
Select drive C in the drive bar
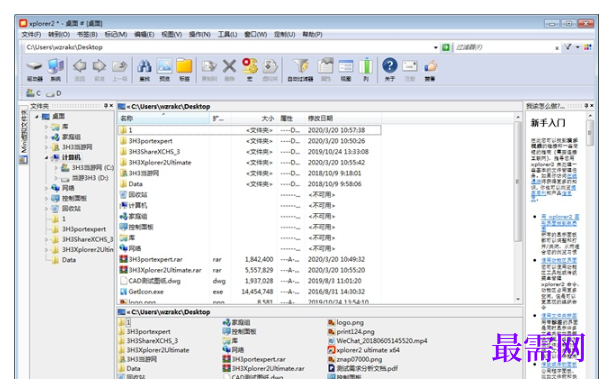[x=33, y=93]
